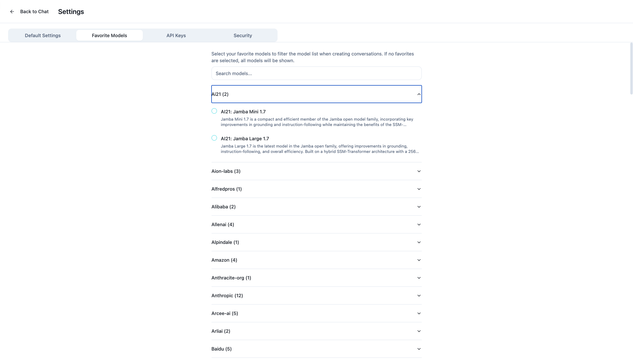Image resolution: width=633 pixels, height=364 pixels.
Task: Open the API Keys tab
Action: click(176, 35)
